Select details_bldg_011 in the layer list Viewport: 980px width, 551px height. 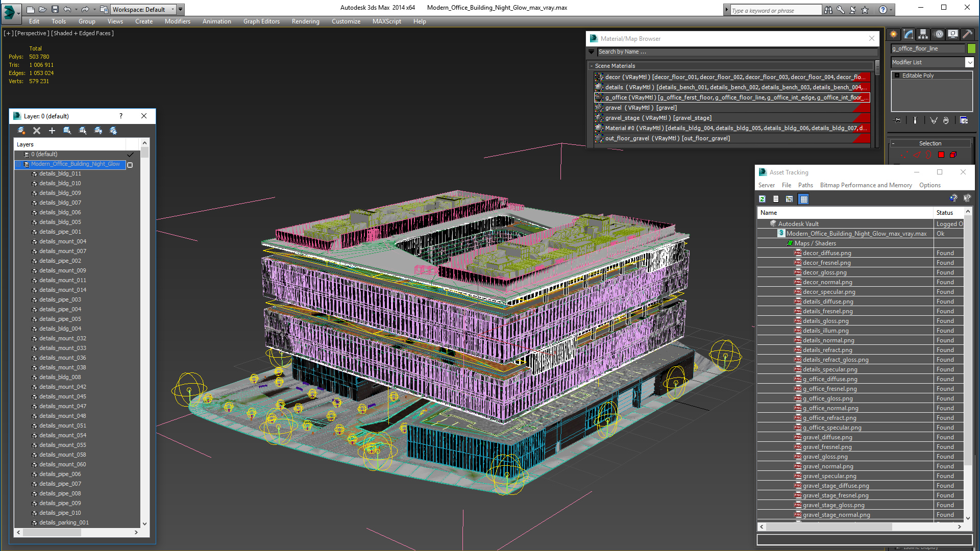tap(60, 173)
